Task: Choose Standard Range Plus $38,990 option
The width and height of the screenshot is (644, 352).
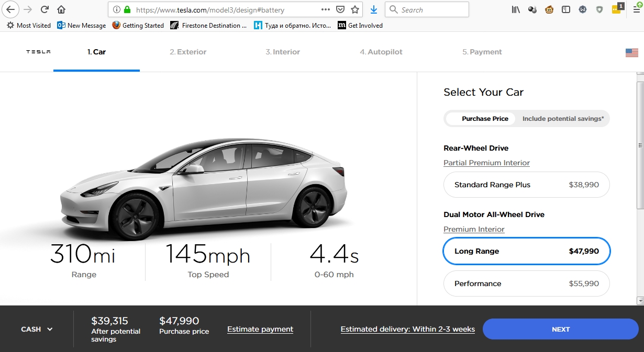Action: pos(527,185)
